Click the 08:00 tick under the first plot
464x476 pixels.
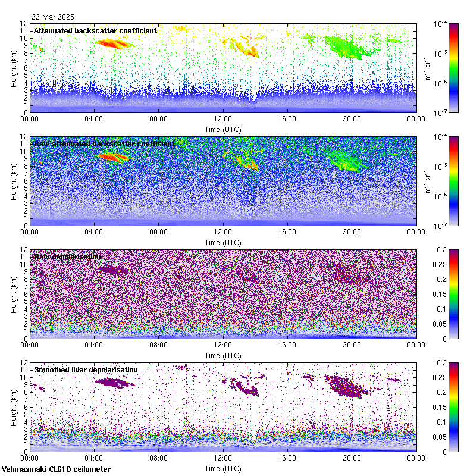pyautogui.click(x=158, y=118)
